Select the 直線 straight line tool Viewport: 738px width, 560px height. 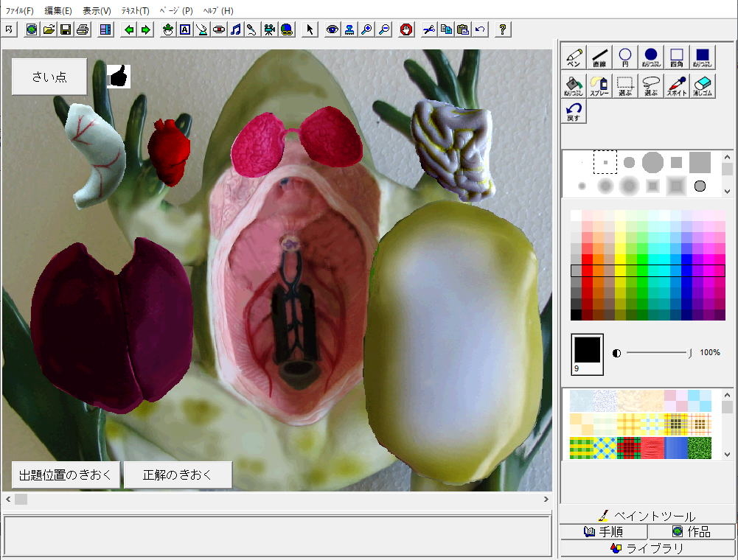click(599, 57)
